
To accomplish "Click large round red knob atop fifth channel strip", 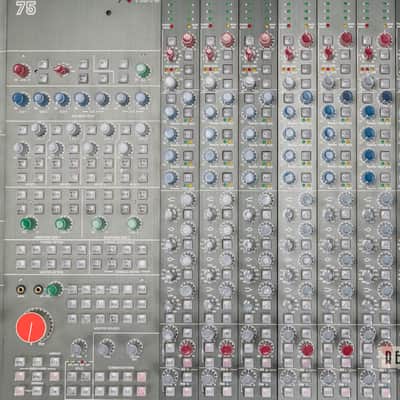I will tap(346, 39).
